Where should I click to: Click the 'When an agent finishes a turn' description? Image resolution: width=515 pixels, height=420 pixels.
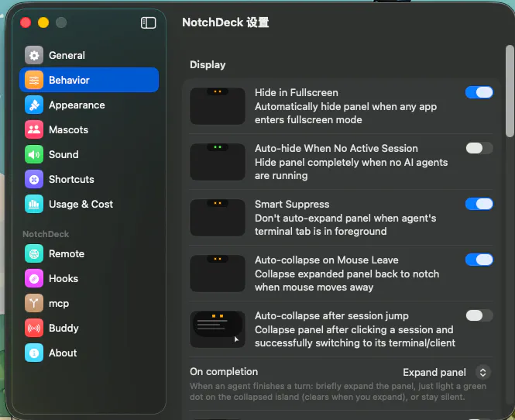click(338, 391)
